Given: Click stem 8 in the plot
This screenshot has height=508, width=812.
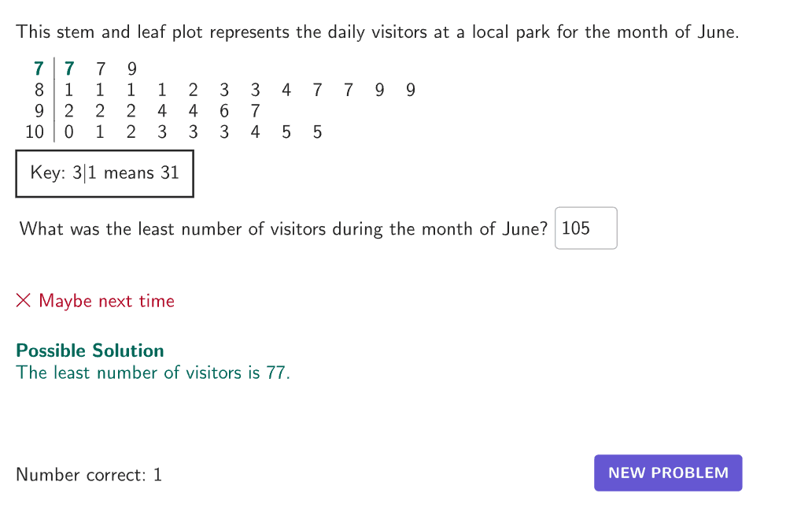Looking at the screenshot, I should pyautogui.click(x=39, y=91).
